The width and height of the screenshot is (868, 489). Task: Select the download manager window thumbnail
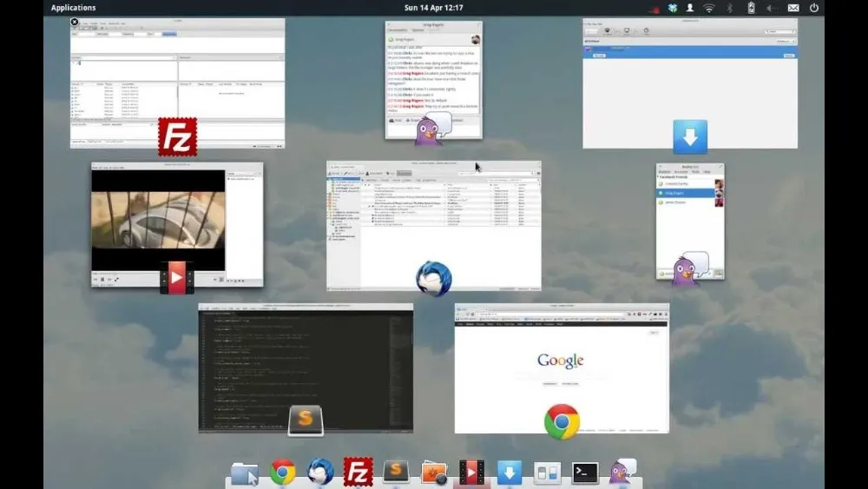(x=690, y=83)
